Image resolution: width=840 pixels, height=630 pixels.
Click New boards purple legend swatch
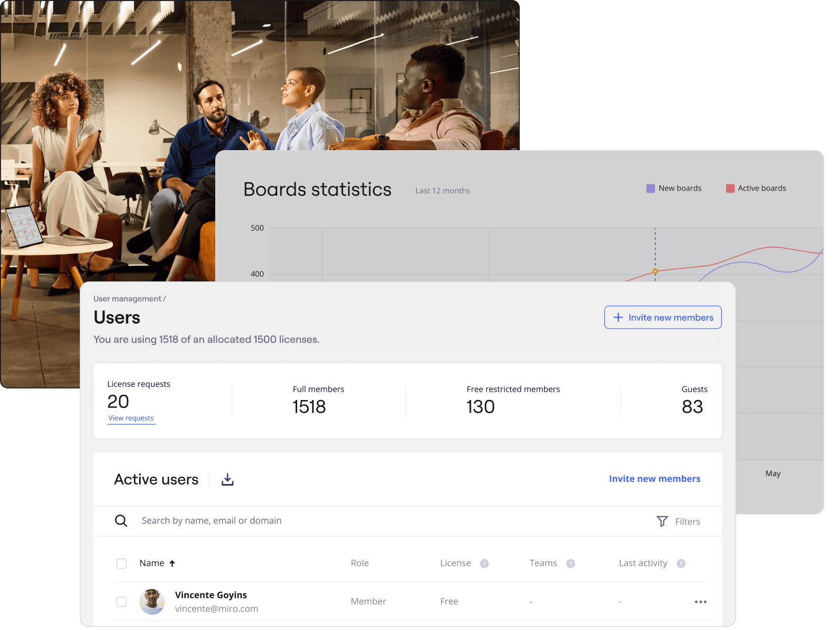(x=650, y=188)
